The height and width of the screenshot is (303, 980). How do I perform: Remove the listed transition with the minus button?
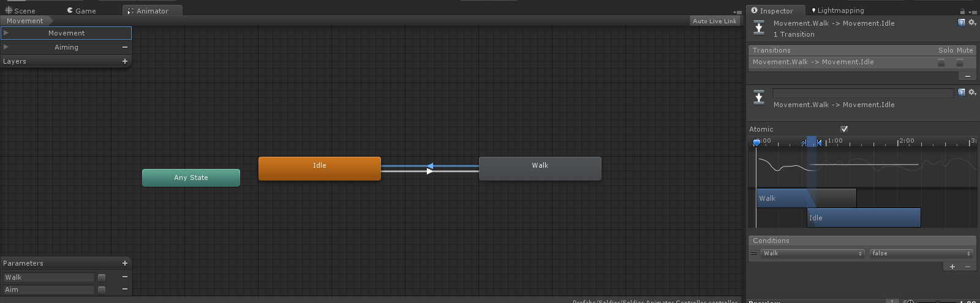967,77
